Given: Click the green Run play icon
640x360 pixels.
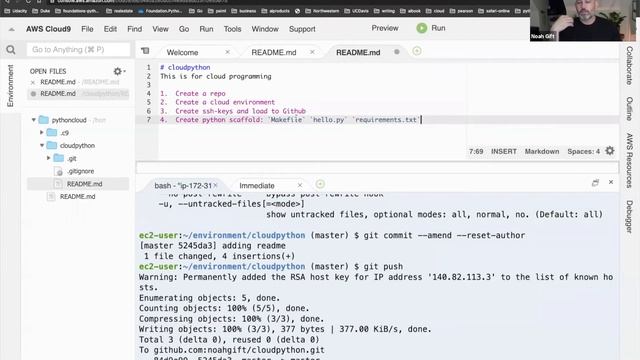Looking at the screenshot, I should coord(422,28).
